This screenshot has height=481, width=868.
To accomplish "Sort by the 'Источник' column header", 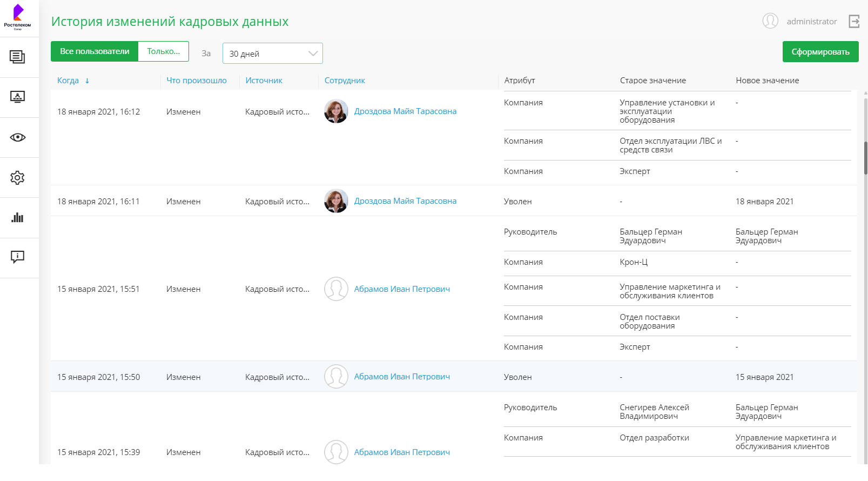I will coord(264,81).
